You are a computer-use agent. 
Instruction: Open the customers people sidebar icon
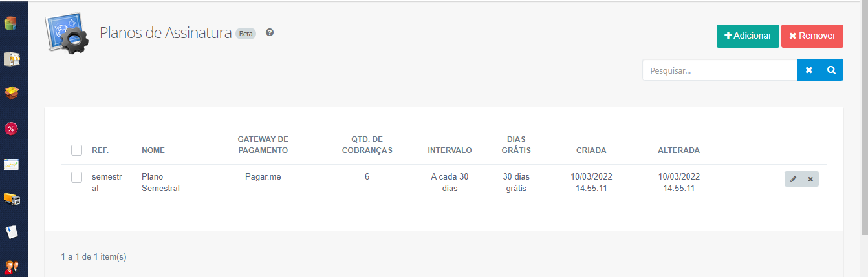[x=11, y=266]
